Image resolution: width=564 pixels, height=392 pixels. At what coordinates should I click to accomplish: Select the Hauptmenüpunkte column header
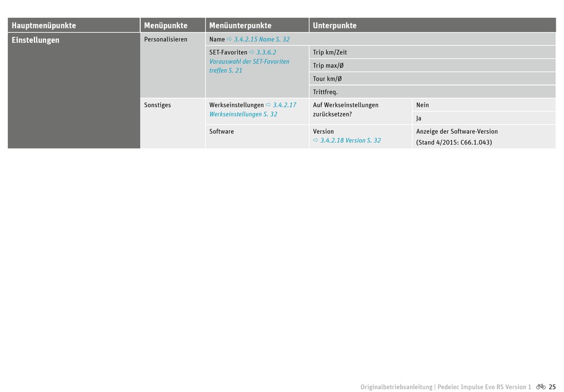[44, 26]
